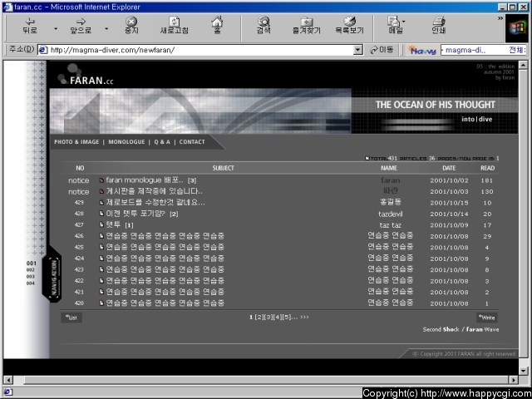
Task: Select navigation item 003
Action: click(x=31, y=277)
